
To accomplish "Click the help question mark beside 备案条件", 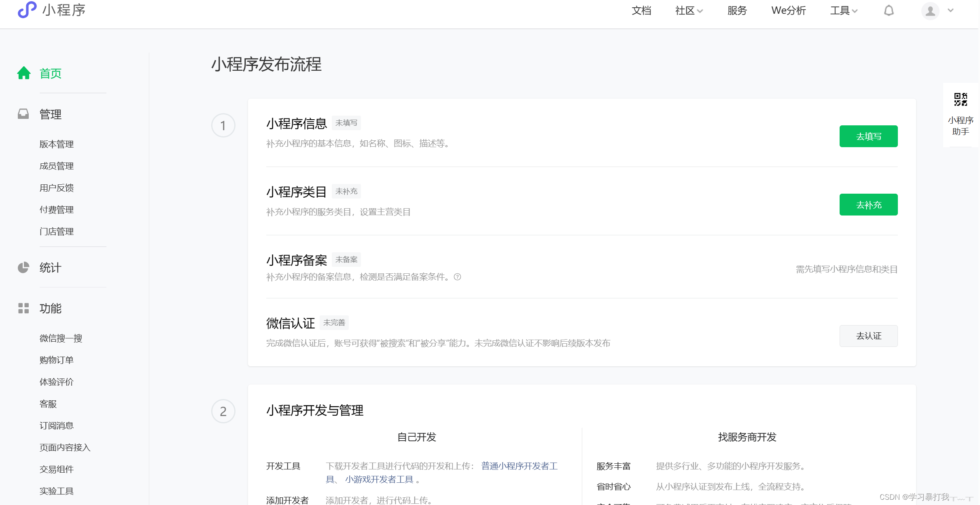I will tap(458, 277).
